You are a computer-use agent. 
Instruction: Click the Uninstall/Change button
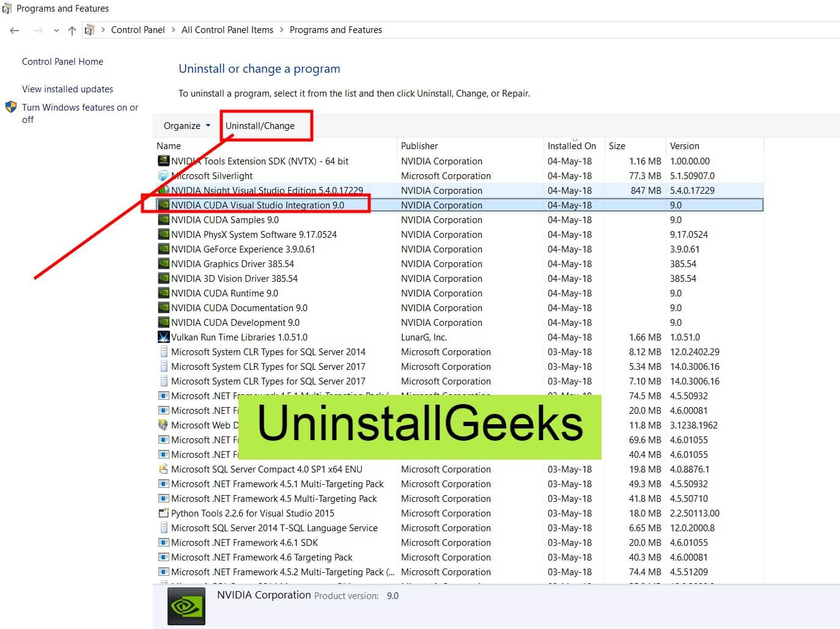coord(260,126)
